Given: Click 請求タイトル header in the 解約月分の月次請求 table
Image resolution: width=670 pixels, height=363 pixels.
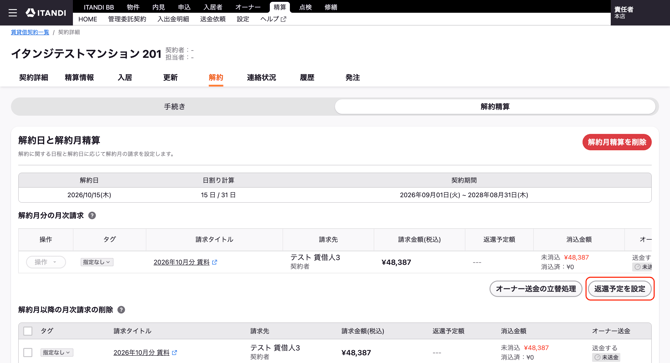Looking at the screenshot, I should pyautogui.click(x=215, y=240).
